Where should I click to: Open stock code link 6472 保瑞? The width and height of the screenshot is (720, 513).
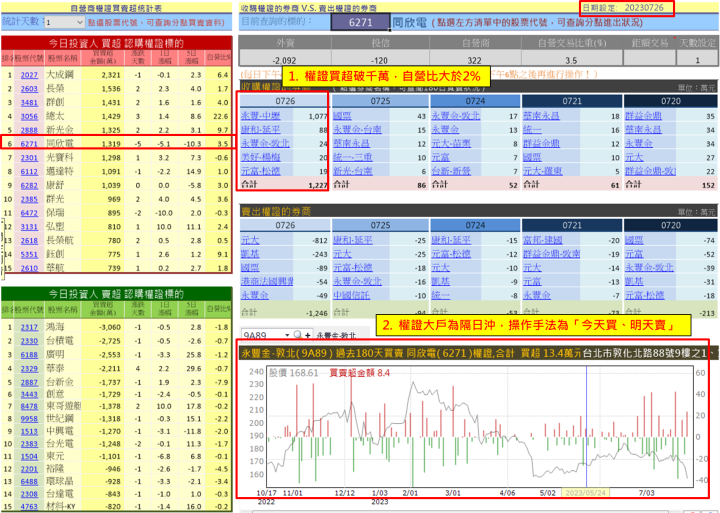(x=29, y=213)
